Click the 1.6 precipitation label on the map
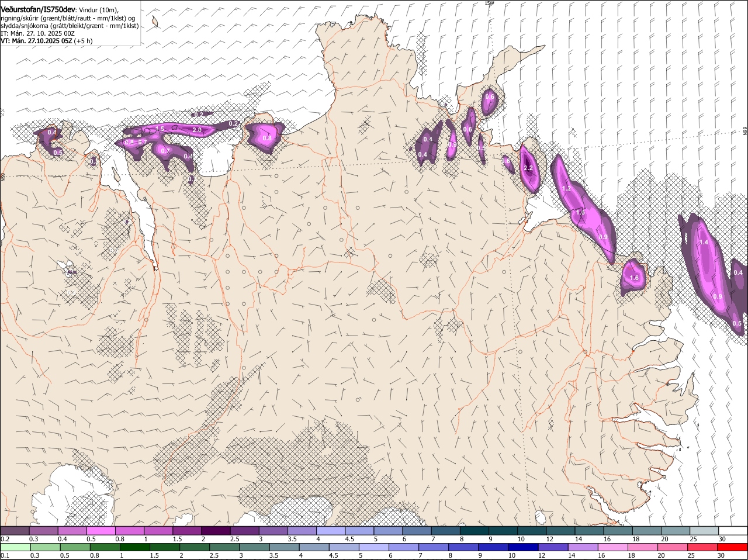This screenshot has width=748, height=560. [635, 278]
